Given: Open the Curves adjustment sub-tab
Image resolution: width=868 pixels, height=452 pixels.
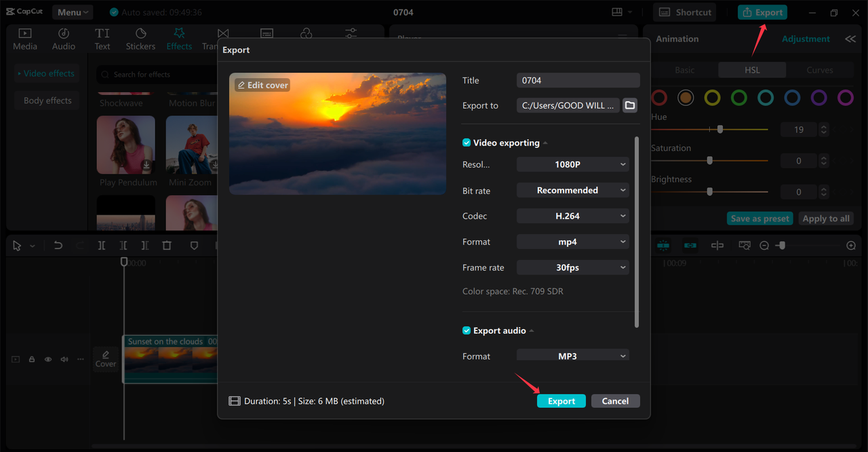Looking at the screenshot, I should point(820,70).
